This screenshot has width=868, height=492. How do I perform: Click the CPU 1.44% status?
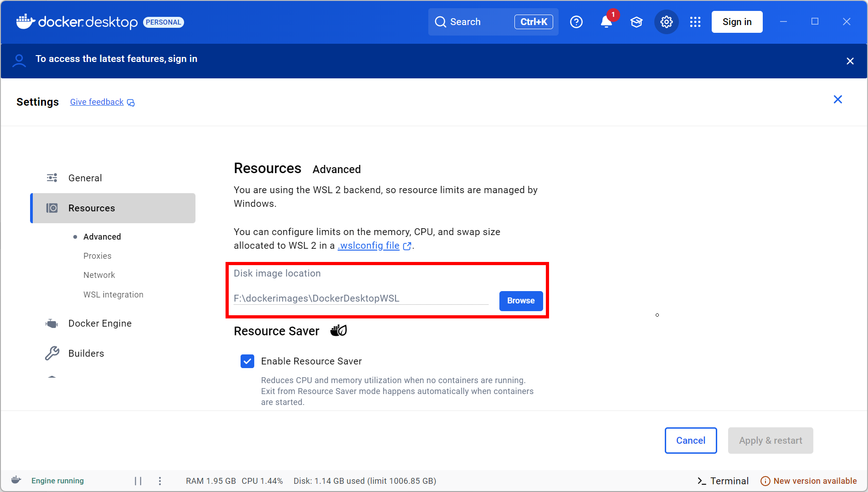262,481
